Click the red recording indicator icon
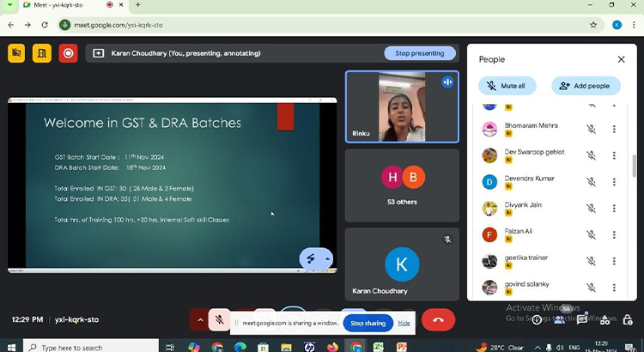 68,53
